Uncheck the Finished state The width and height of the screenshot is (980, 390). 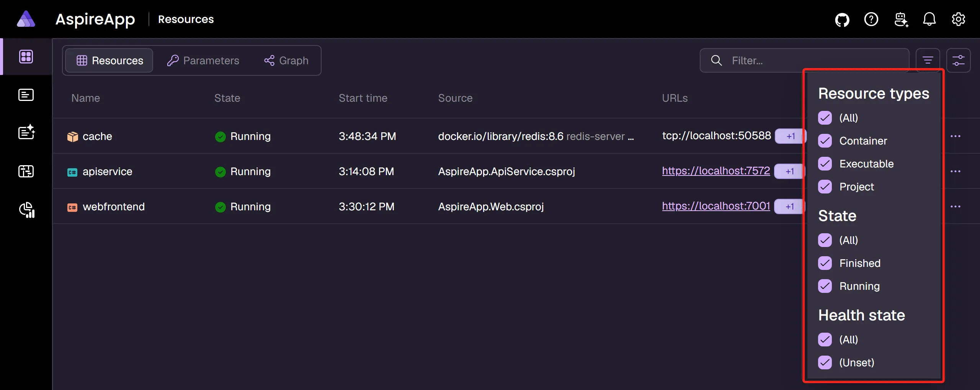click(x=825, y=263)
